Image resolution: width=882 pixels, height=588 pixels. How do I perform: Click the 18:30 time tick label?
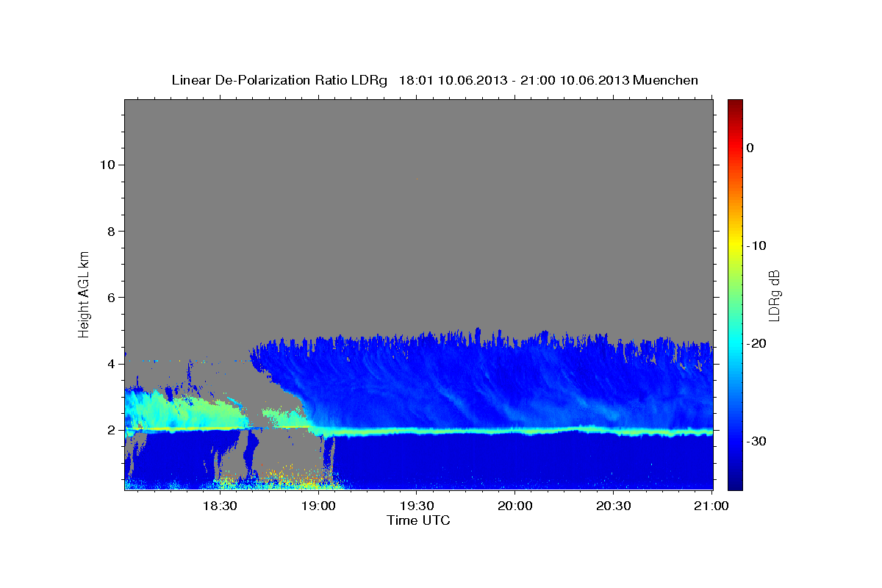[x=220, y=506]
